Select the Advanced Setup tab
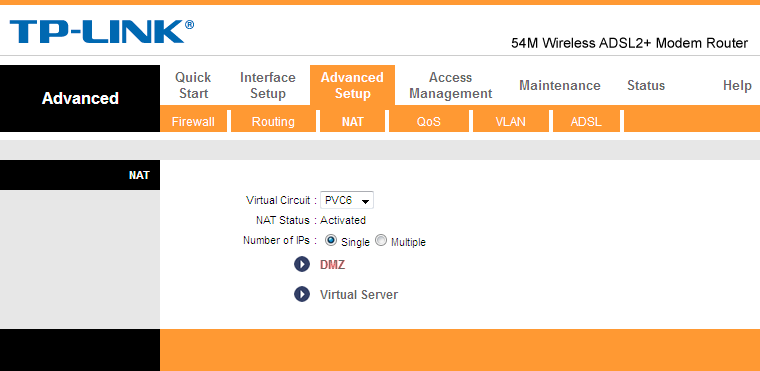 [x=352, y=85]
